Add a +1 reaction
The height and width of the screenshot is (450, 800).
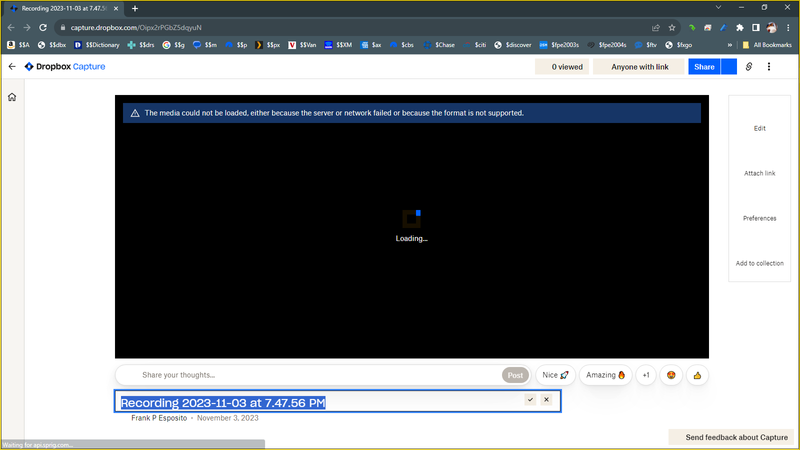click(646, 375)
